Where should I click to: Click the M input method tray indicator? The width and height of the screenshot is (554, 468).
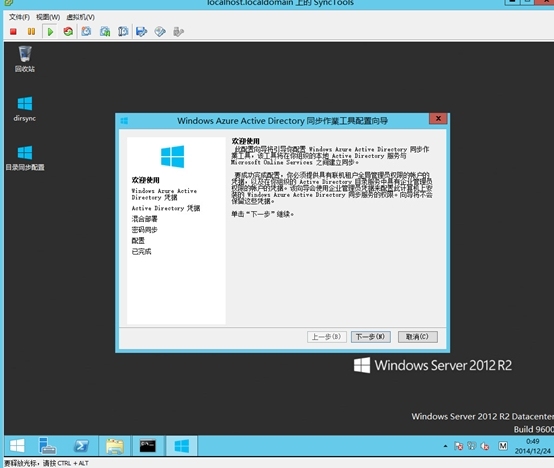(x=503, y=446)
